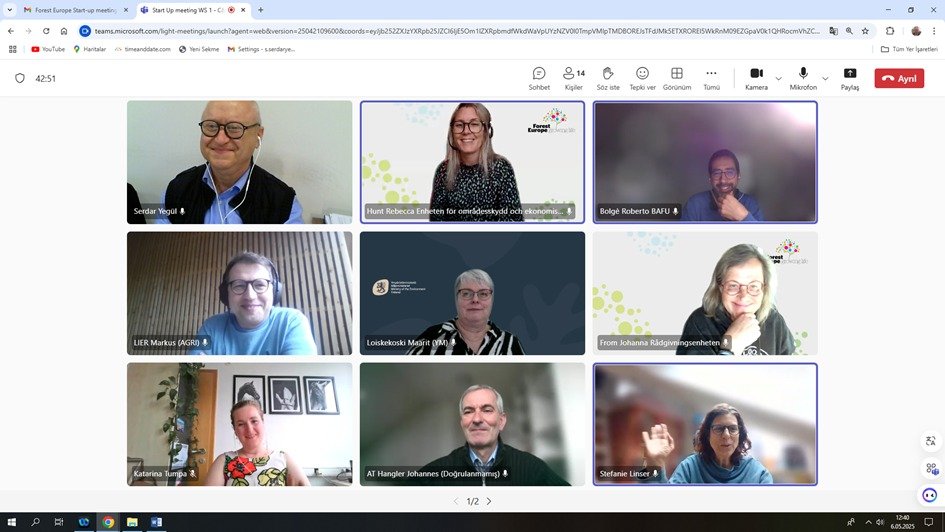Bookmark this page with star icon

(865, 31)
